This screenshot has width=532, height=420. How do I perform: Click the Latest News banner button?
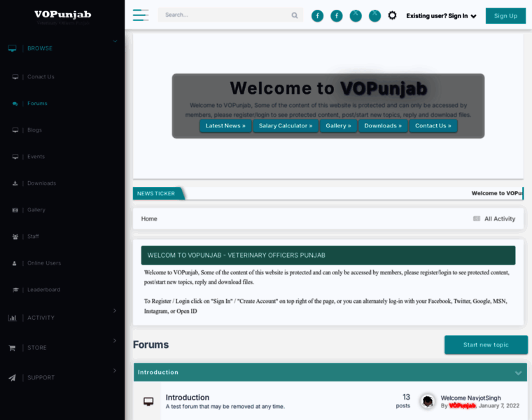tap(225, 126)
